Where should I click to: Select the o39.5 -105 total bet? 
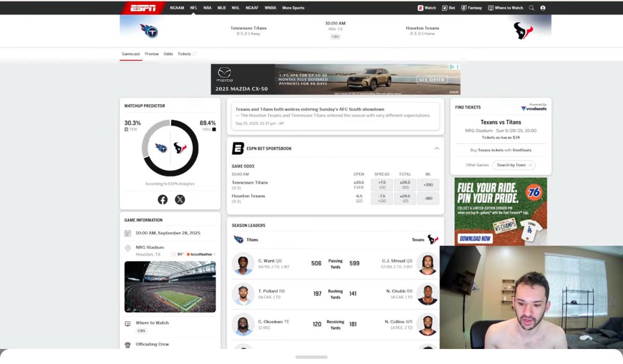pyautogui.click(x=405, y=185)
